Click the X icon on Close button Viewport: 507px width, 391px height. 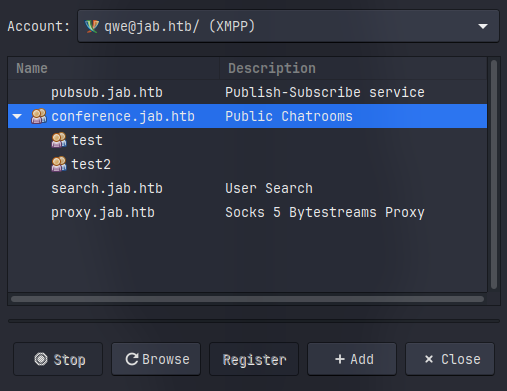tap(429, 359)
